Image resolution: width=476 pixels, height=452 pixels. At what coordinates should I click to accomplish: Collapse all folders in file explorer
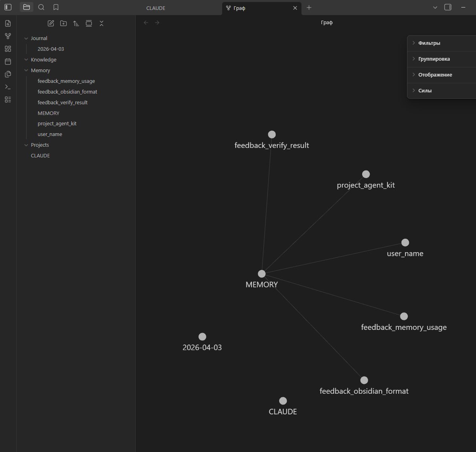point(102,23)
